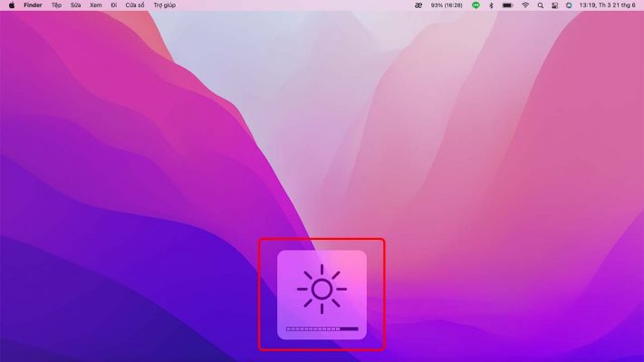Screen dimensions: 644x362
Task: Open the Xem menu
Action: point(95,5)
